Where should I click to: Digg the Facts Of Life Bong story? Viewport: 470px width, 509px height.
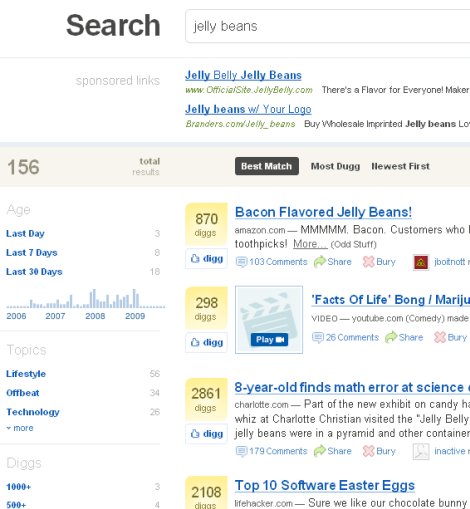[x=206, y=342]
